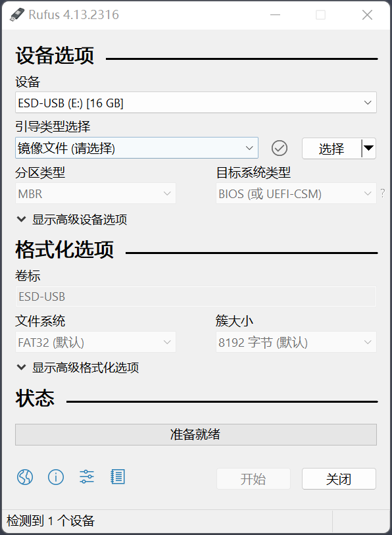Open language selection via the globe icon
The height and width of the screenshot is (535, 392).
pos(24,477)
